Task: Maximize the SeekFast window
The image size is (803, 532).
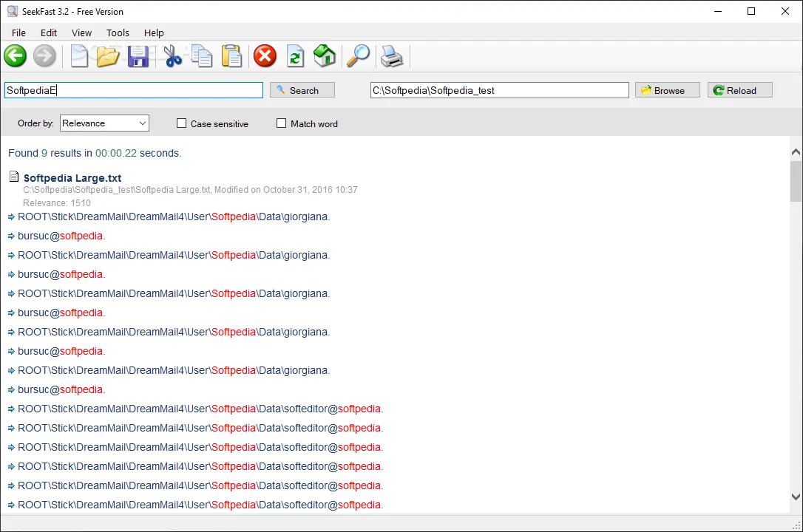Action: (751, 11)
